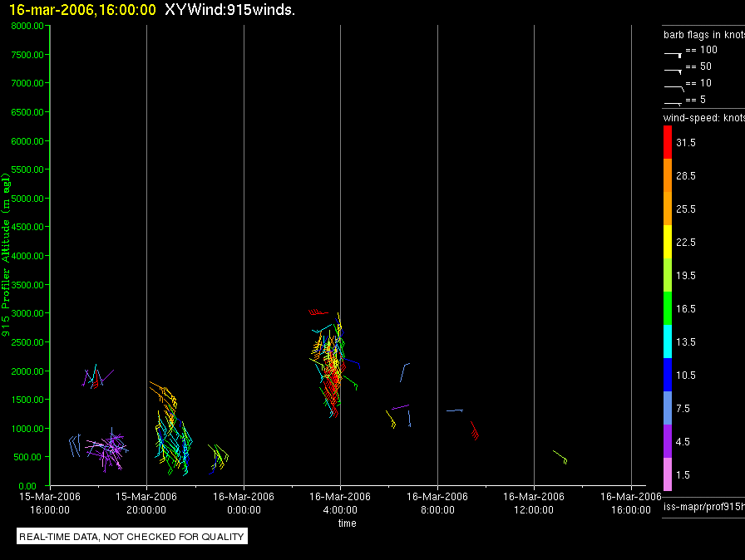Click the 16-Mar-2006 8:00:00 time axis label
Viewport: 745px width, 560px height.
437,503
